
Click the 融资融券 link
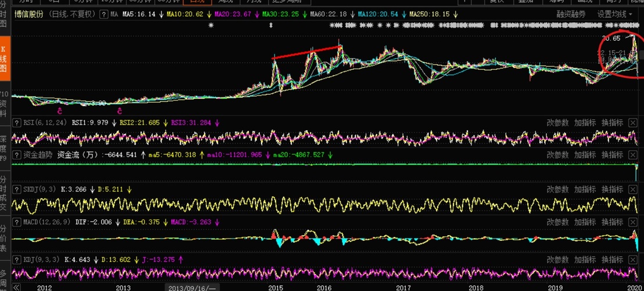[x=571, y=13]
